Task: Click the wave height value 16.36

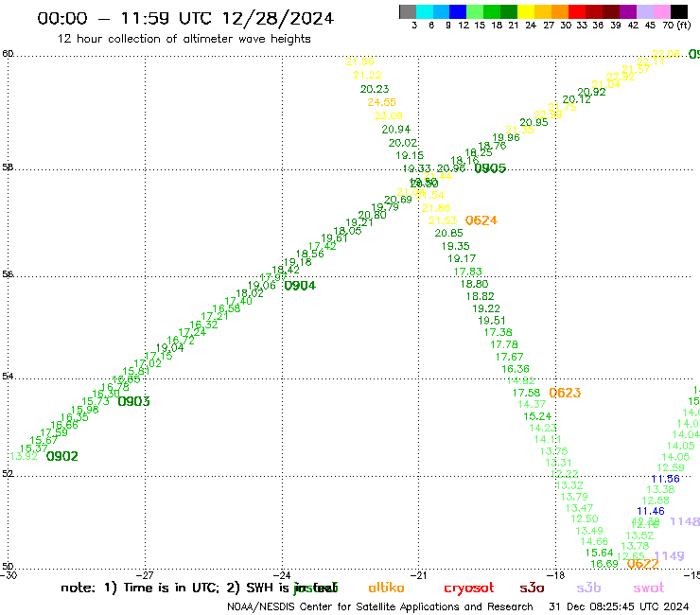Action: tap(516, 369)
